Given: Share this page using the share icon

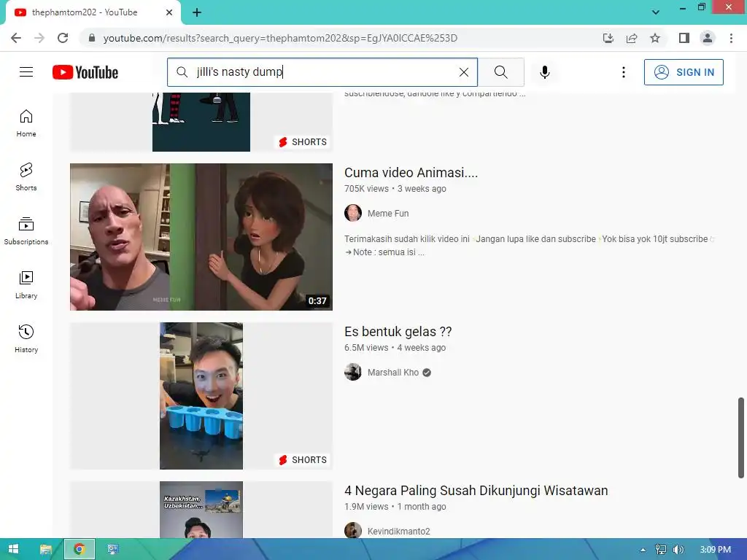Looking at the screenshot, I should (x=632, y=38).
